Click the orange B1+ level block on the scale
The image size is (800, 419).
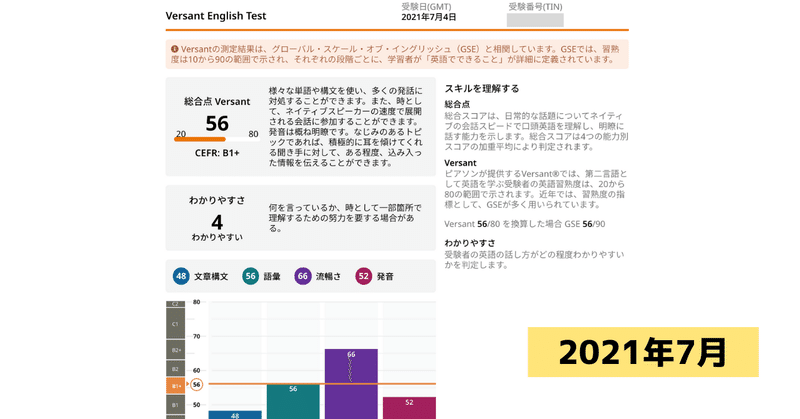point(176,386)
